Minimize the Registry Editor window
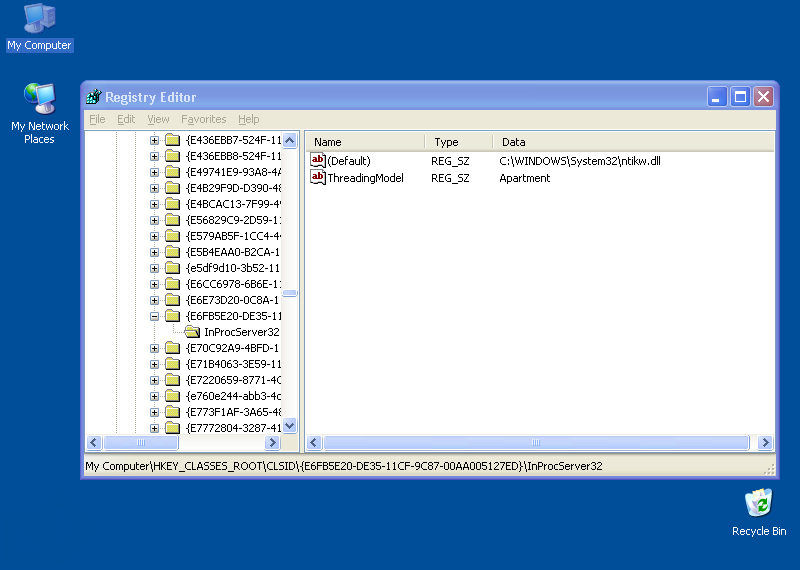This screenshot has width=800, height=570. (x=716, y=96)
